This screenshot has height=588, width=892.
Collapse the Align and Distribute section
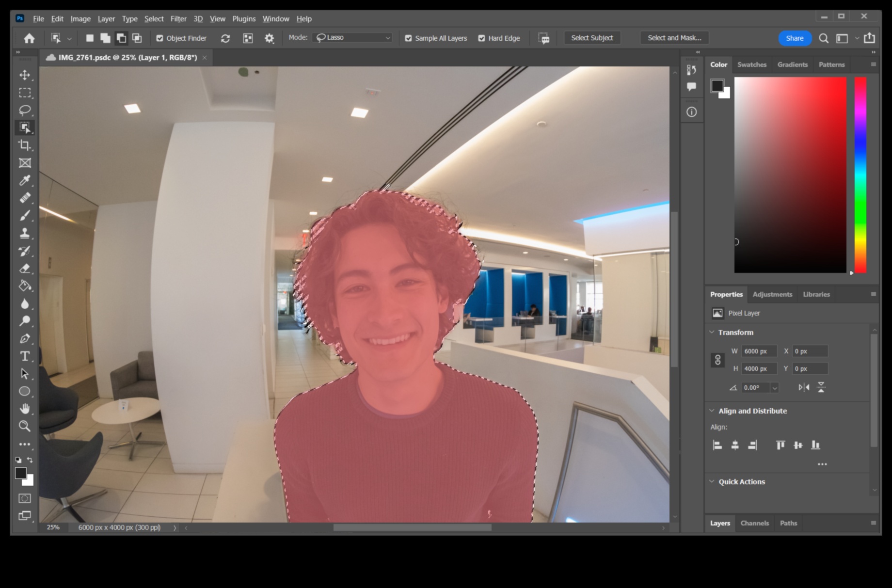tap(712, 411)
